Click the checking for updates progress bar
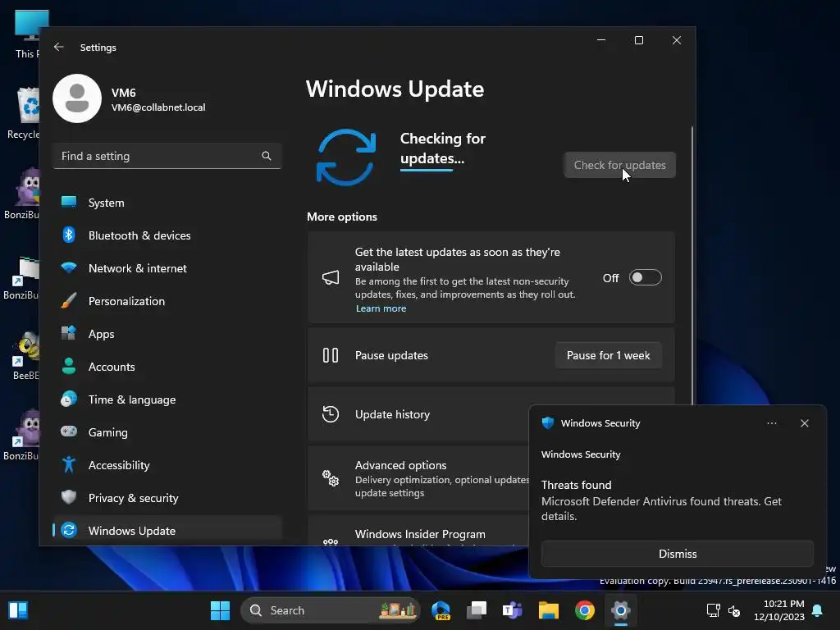Screen dimensions: 840x630 [427, 171]
